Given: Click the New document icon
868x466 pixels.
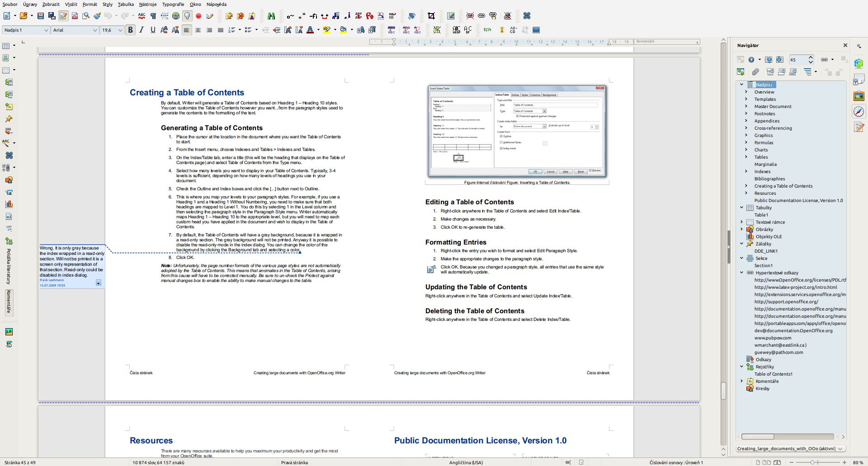Looking at the screenshot, I should (7, 16).
